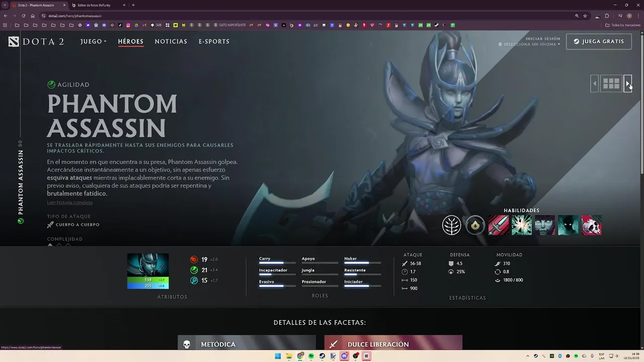Click the agility attribute icon
The height and width of the screenshot is (362, 644).
[194, 270]
